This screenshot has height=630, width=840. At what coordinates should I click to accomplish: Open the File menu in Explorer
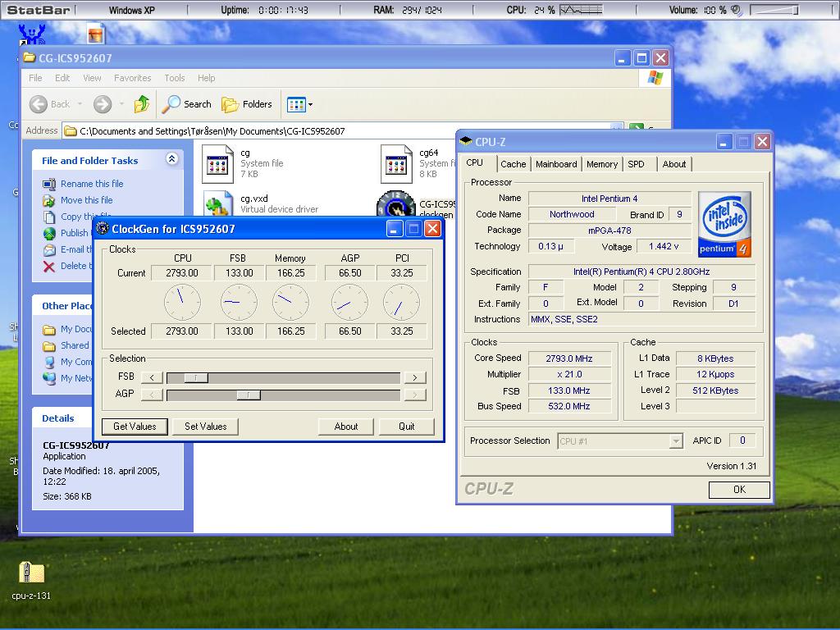35,78
